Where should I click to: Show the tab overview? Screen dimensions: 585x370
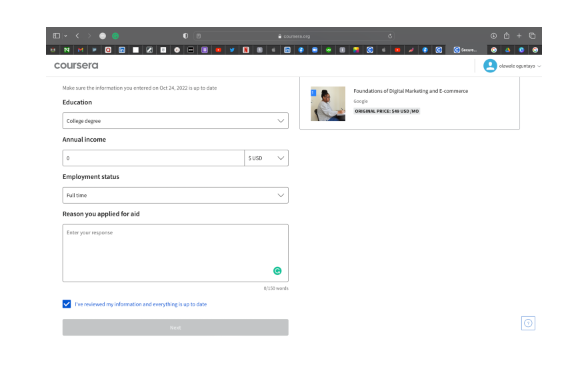point(532,36)
